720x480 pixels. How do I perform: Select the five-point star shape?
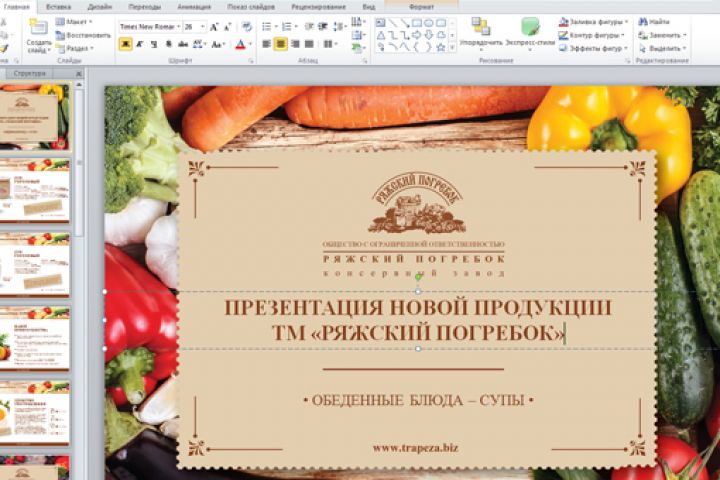(x=441, y=47)
